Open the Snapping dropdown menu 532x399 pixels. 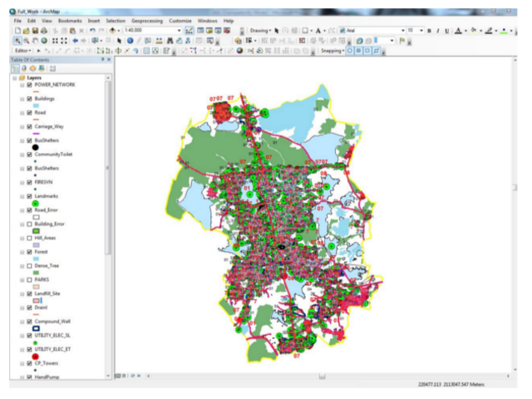click(332, 51)
